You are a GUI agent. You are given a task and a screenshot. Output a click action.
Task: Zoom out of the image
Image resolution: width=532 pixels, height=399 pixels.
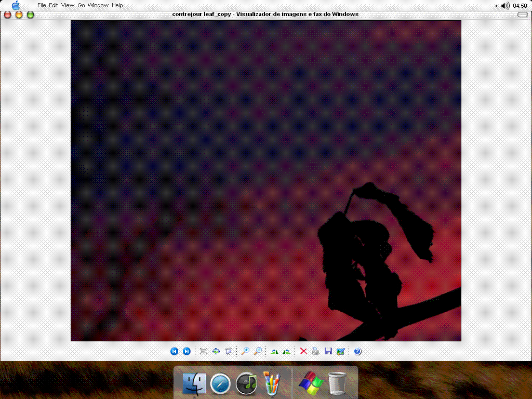[x=258, y=351]
